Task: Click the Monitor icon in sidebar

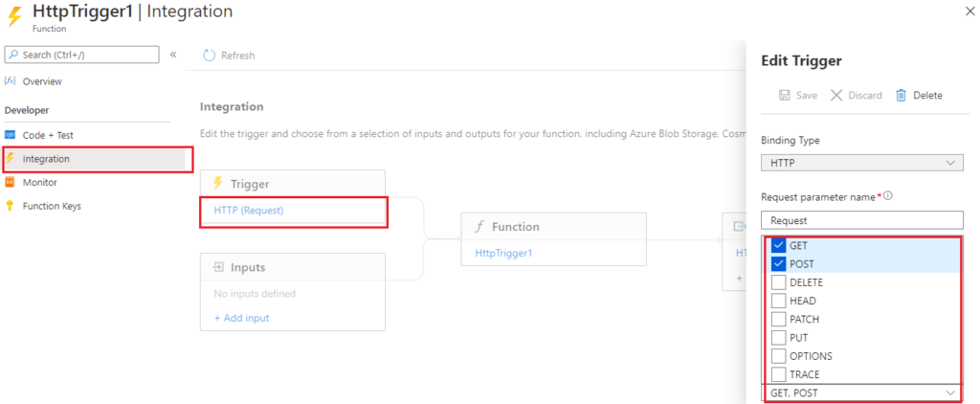Action: [x=10, y=183]
